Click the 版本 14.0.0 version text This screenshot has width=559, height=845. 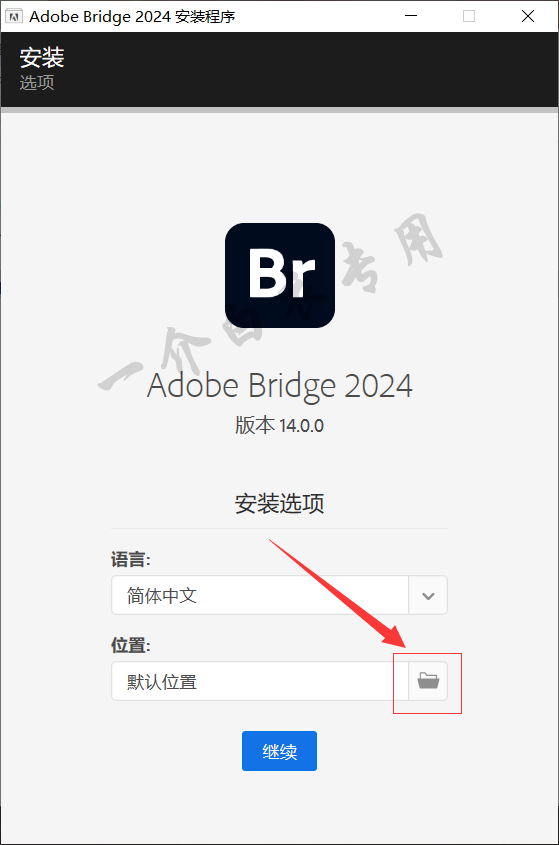tap(279, 425)
